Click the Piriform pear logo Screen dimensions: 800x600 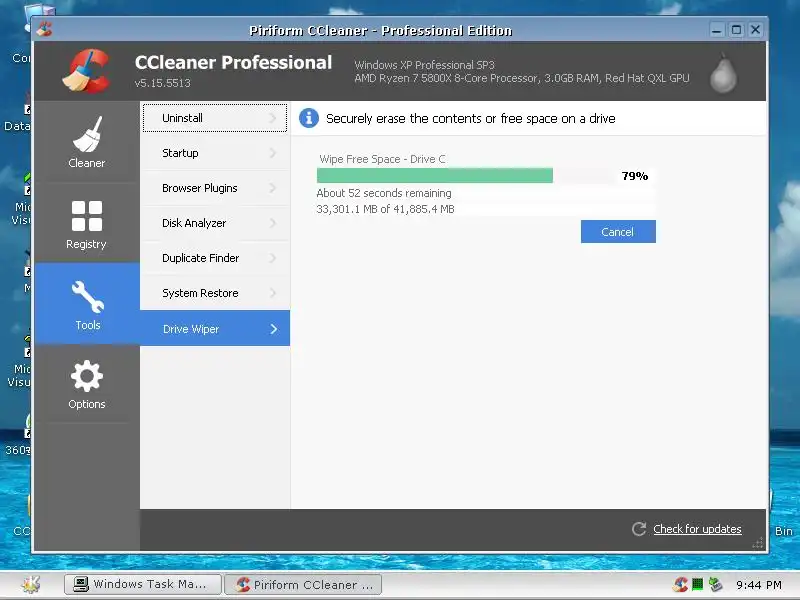pos(723,72)
